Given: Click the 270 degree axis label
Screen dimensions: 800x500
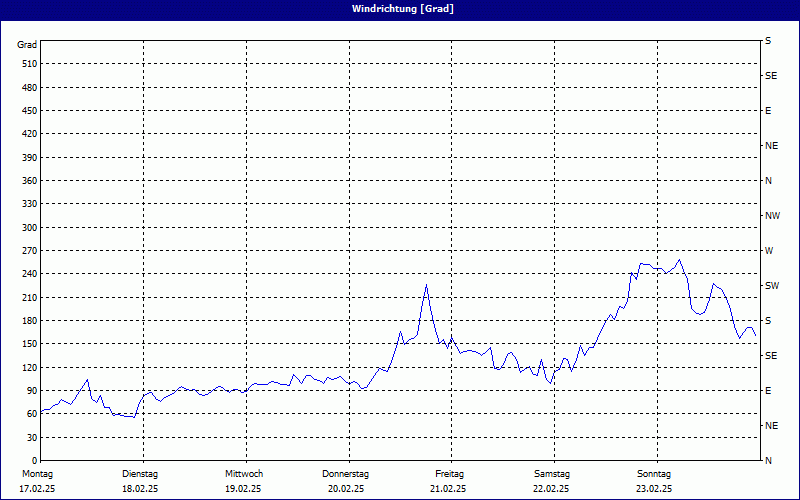Looking at the screenshot, I should pyautogui.click(x=30, y=251).
